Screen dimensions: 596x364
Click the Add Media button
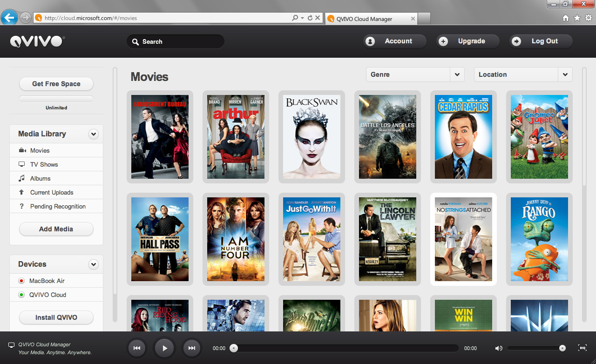pyautogui.click(x=56, y=229)
